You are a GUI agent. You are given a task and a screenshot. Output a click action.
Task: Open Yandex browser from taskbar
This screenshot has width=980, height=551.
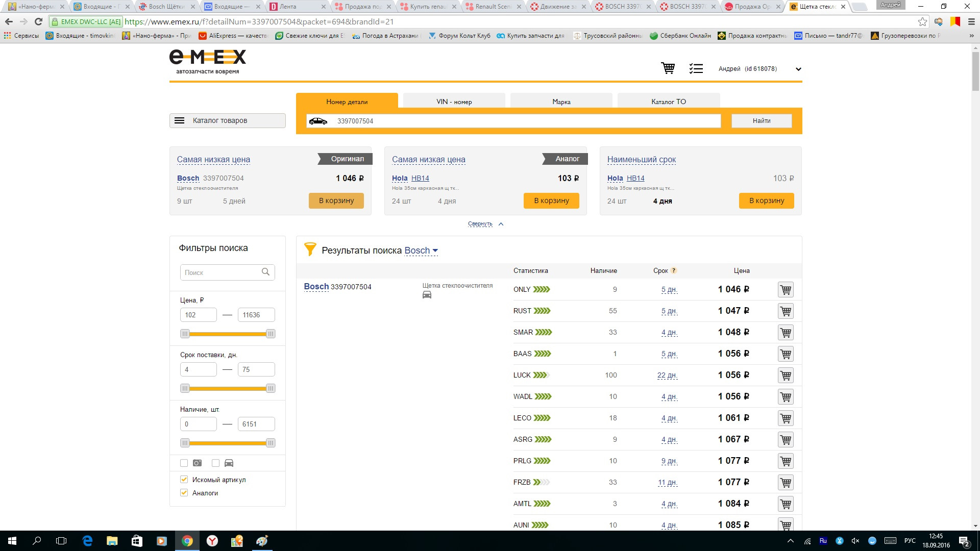click(212, 541)
